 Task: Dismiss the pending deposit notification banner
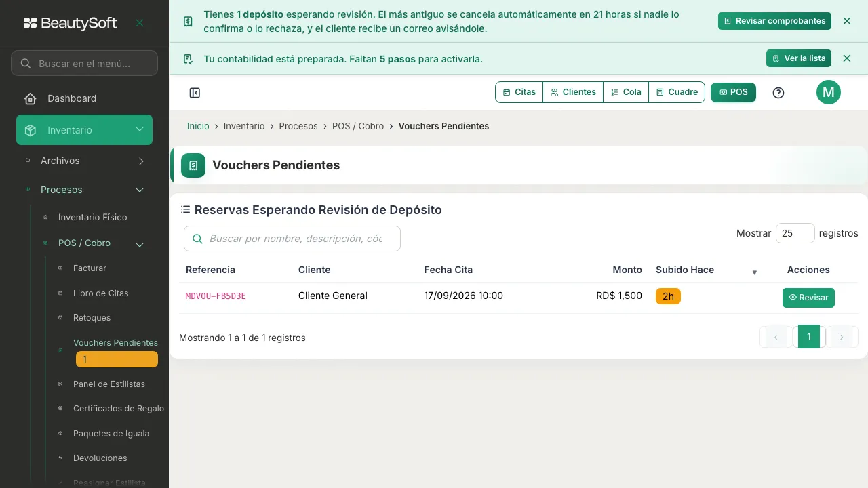[847, 21]
